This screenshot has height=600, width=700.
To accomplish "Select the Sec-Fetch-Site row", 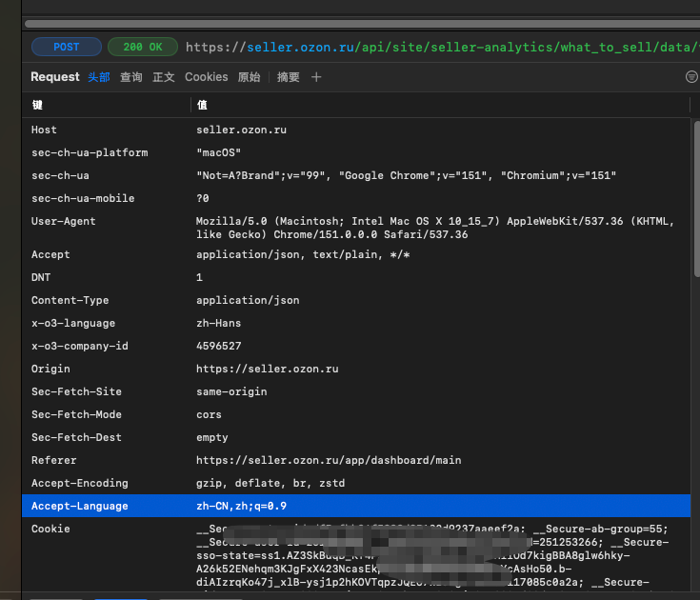I will pyautogui.click(x=356, y=391).
